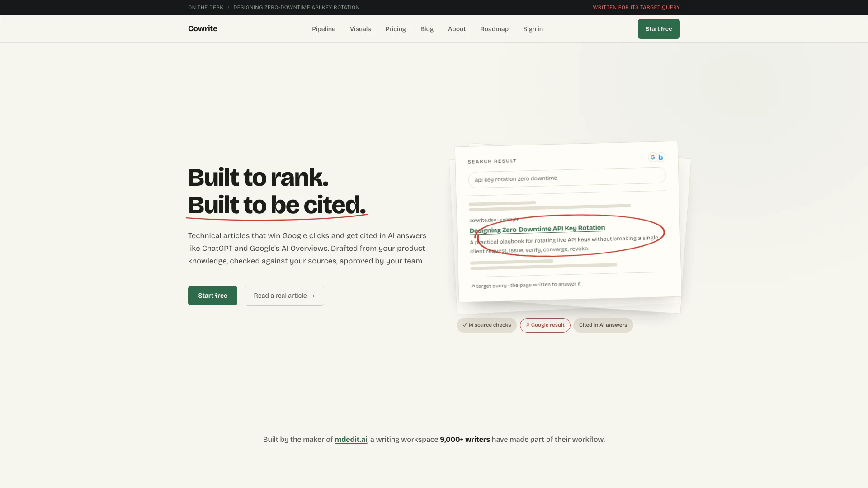Click Start free in the header

pyautogui.click(x=659, y=29)
